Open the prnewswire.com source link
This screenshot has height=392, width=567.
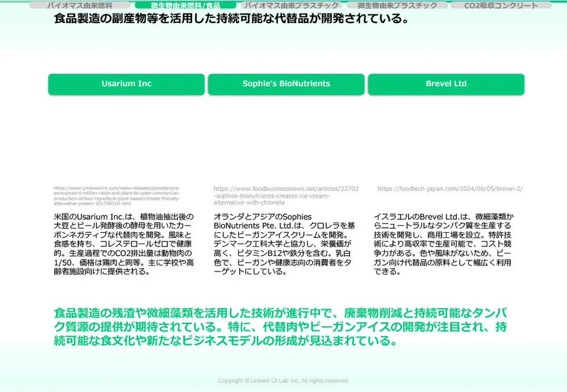[x=117, y=195]
